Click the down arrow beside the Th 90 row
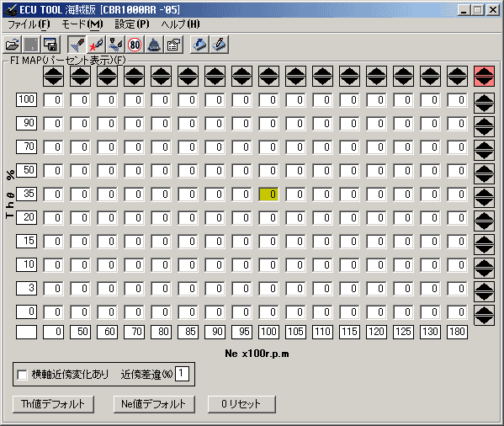 click(x=484, y=131)
